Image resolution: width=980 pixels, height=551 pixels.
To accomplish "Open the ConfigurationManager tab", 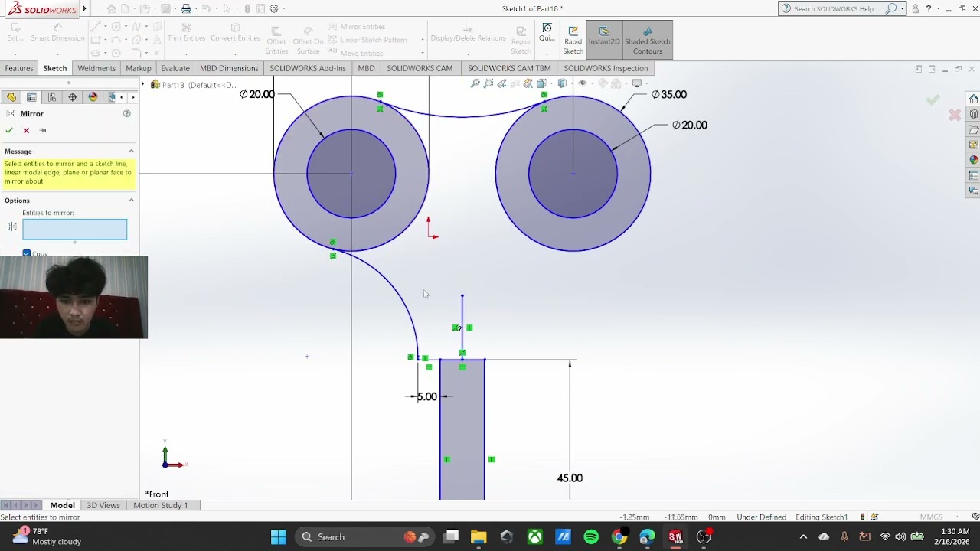I will [x=52, y=97].
